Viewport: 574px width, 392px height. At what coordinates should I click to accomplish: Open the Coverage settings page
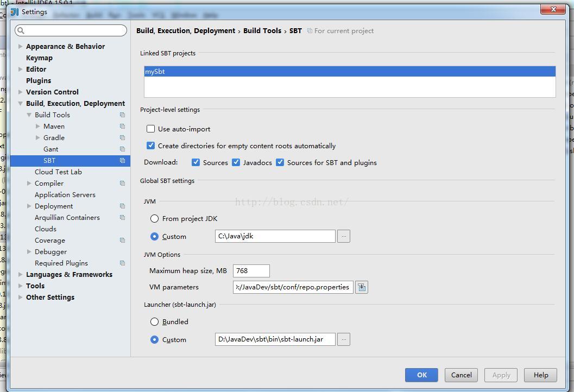pos(50,241)
